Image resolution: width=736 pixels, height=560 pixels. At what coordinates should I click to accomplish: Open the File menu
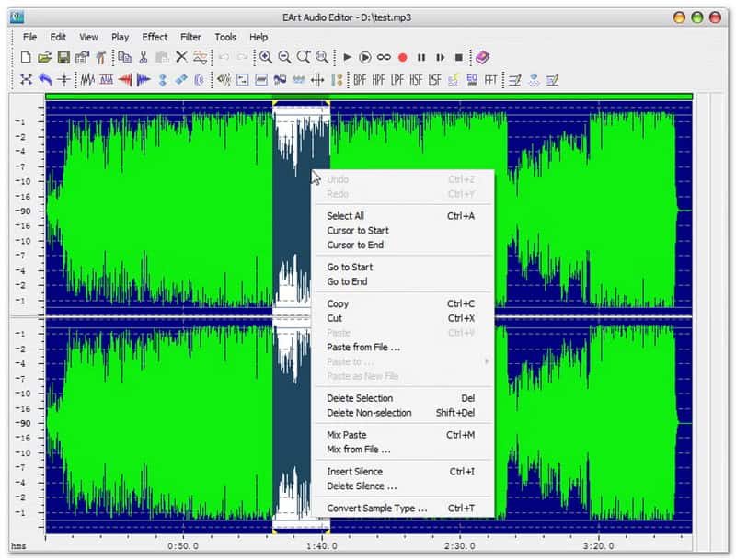coord(30,37)
